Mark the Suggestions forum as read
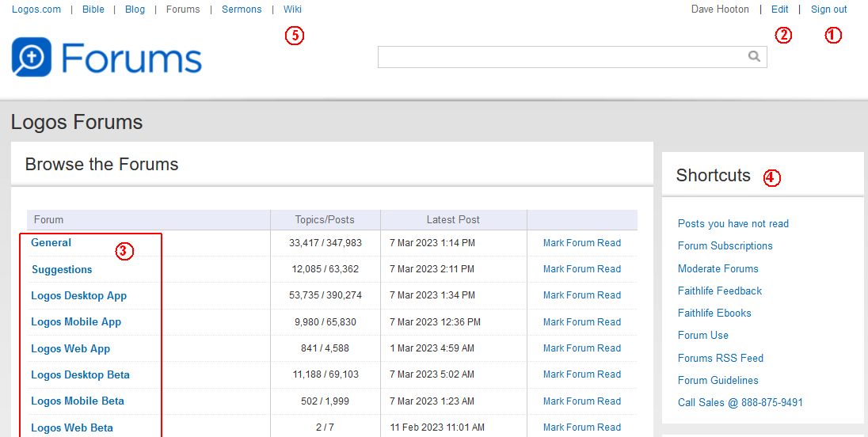The width and height of the screenshot is (868, 437). [x=582, y=269]
